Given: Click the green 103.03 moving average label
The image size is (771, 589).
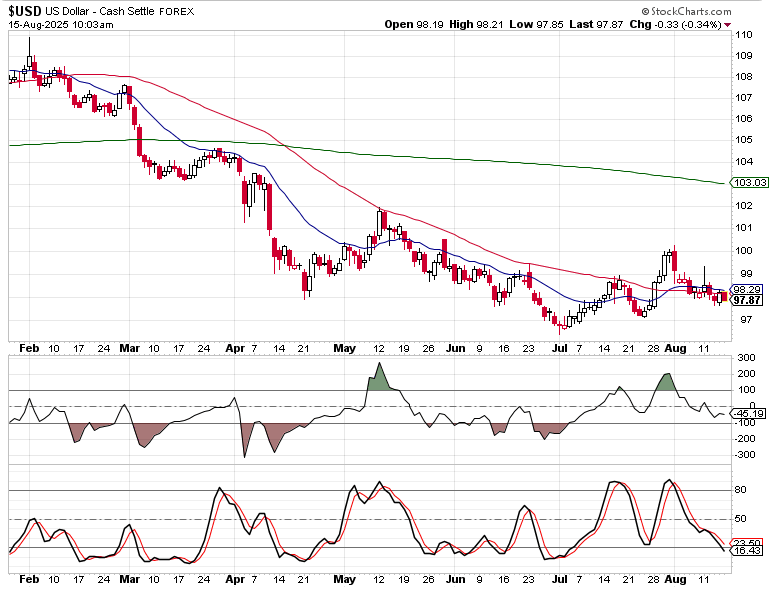Looking at the screenshot, I should (749, 182).
